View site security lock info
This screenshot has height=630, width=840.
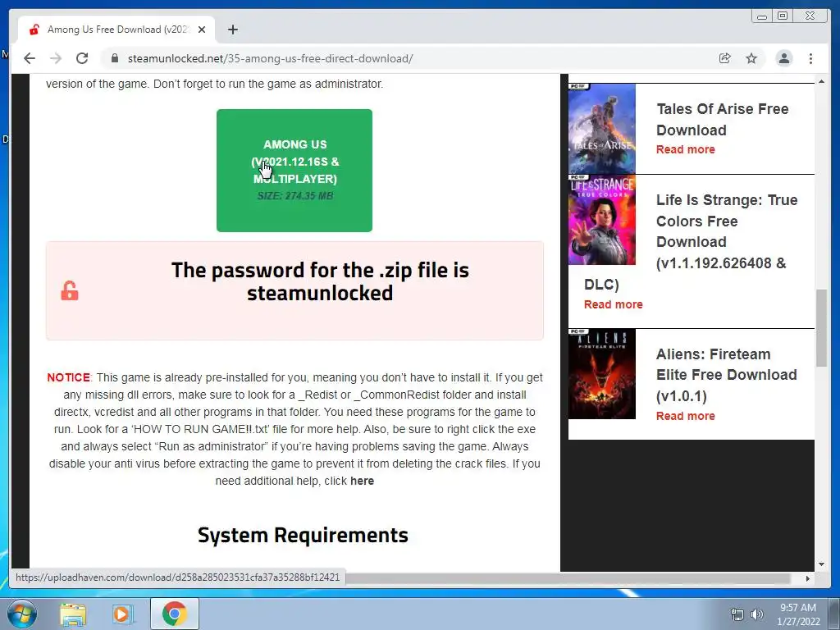coord(114,58)
